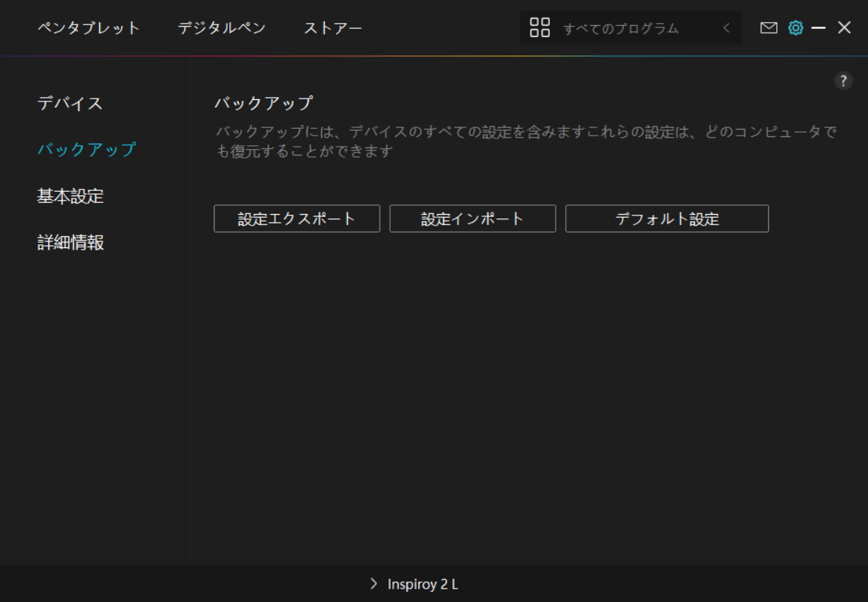868x602 pixels.
Task: Click the blue settings gear icon
Action: click(x=795, y=28)
